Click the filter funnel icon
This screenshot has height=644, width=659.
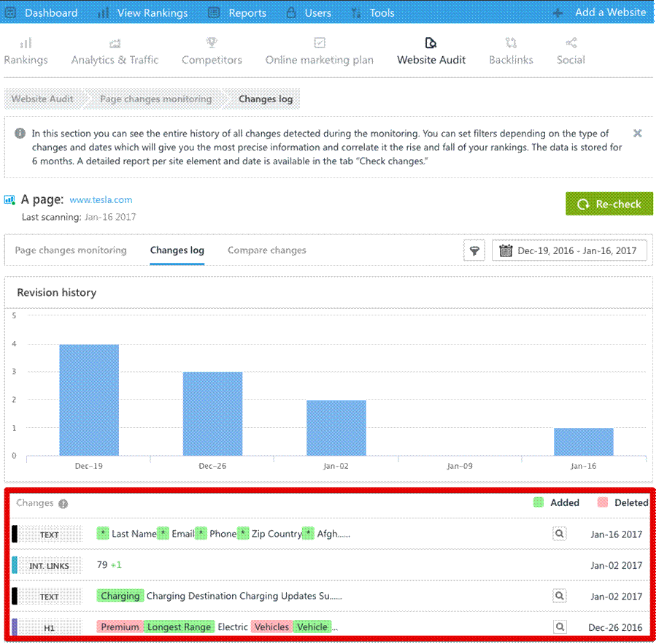coord(474,251)
